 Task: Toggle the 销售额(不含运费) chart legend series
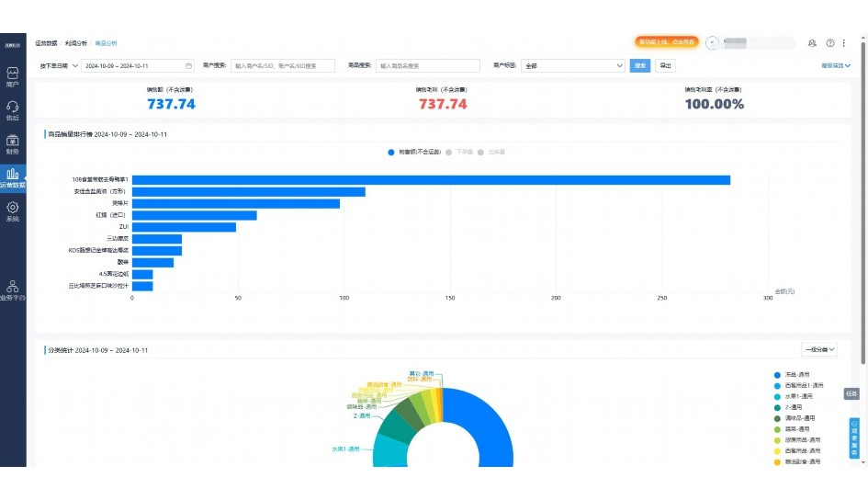(x=413, y=152)
